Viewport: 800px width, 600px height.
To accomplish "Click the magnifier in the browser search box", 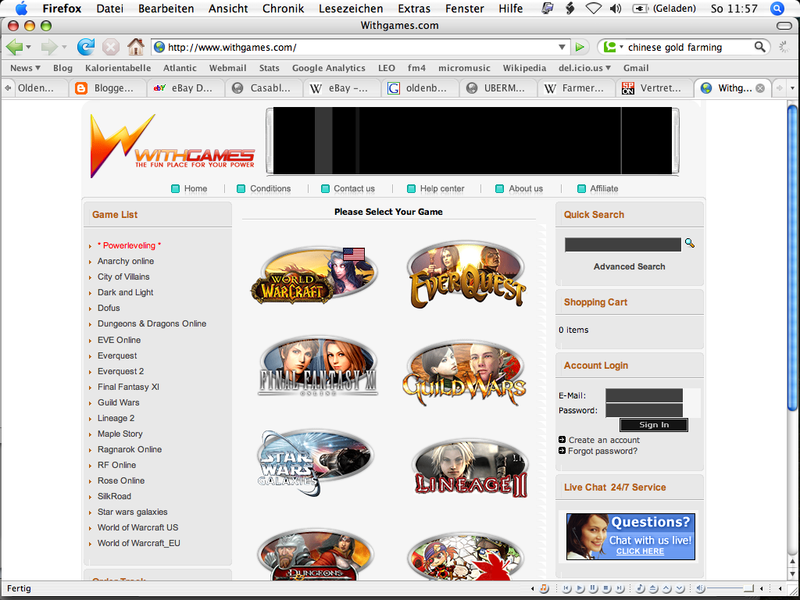I will [x=760, y=47].
